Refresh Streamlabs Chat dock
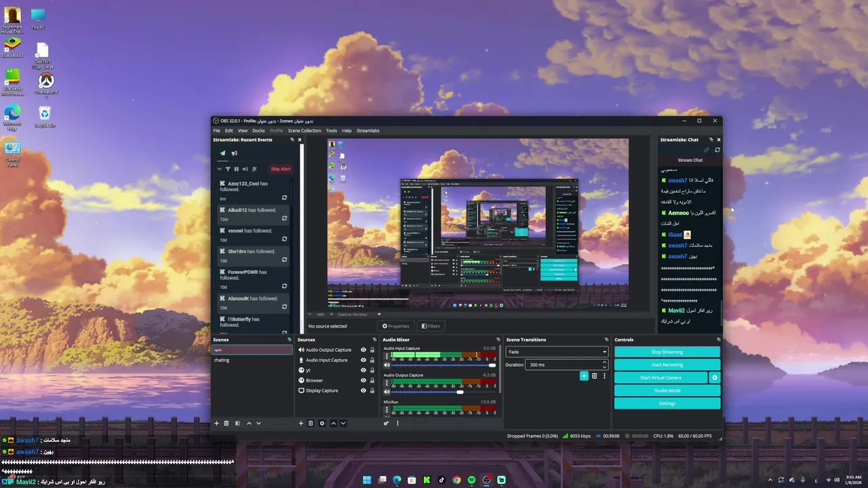This screenshot has width=868, height=488. pos(717,150)
